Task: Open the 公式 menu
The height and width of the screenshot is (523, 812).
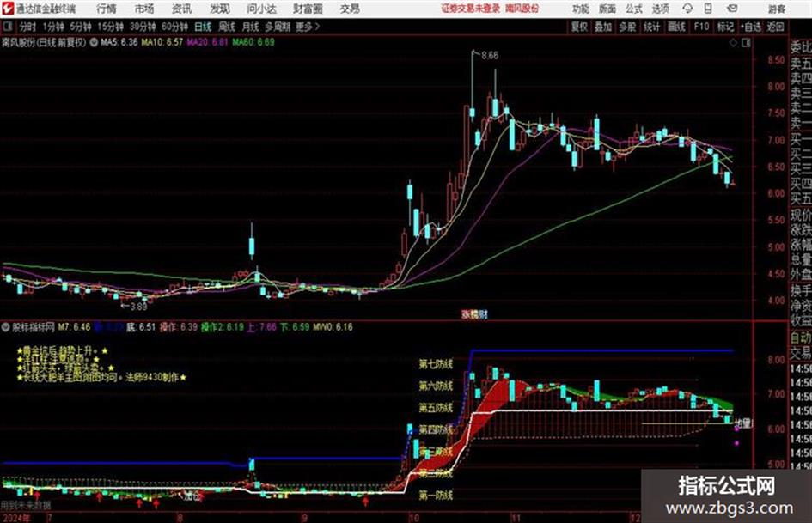Action: [634, 9]
